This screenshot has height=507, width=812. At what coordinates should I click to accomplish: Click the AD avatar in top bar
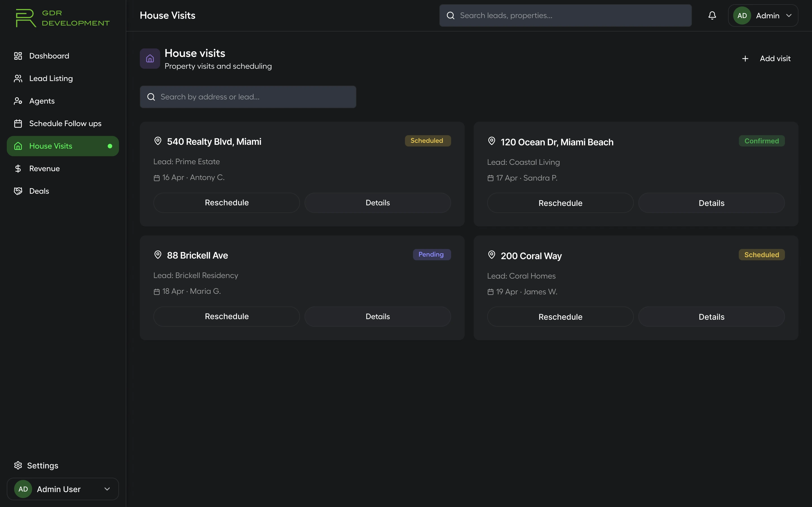(x=742, y=15)
